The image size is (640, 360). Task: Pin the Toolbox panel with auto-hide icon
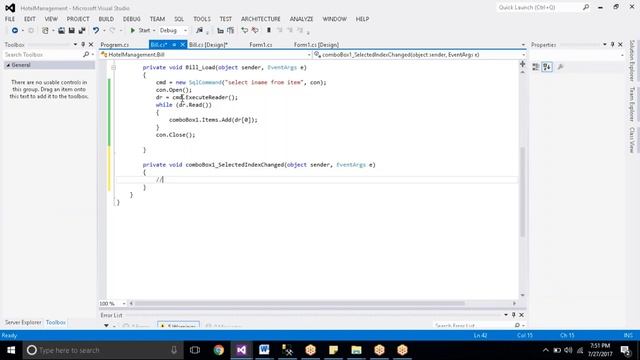pyautogui.click(x=83, y=44)
